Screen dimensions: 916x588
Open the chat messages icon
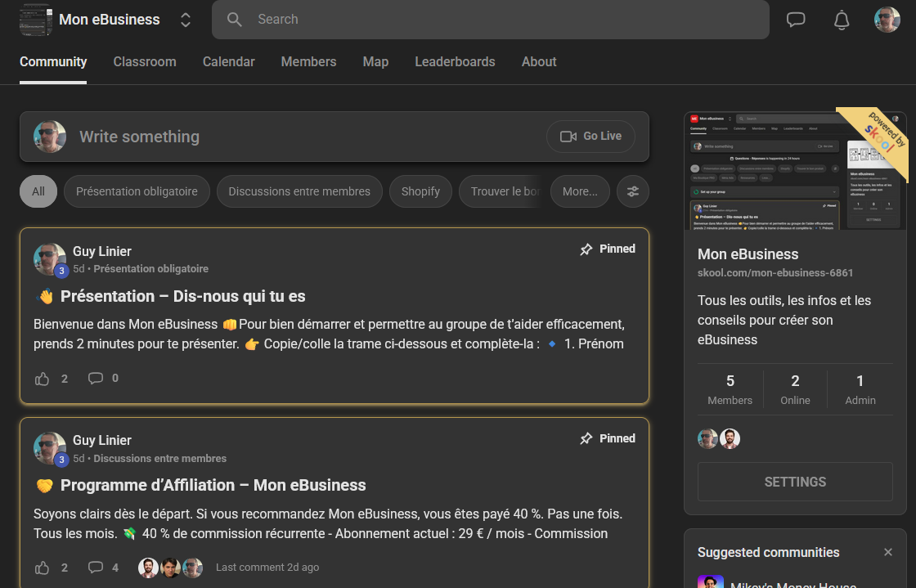(796, 20)
